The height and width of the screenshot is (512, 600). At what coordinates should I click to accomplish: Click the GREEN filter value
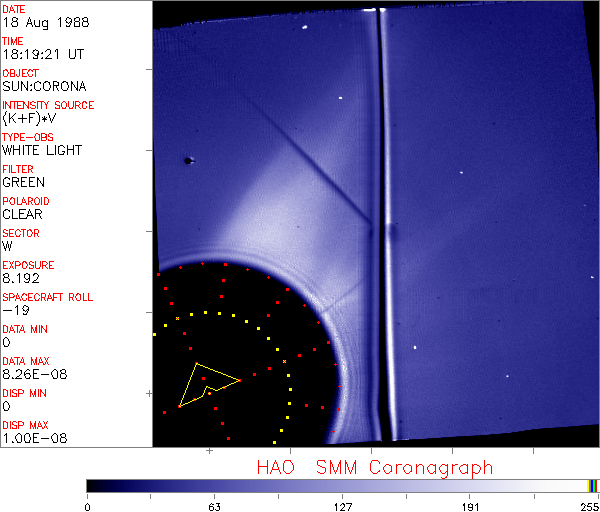(x=23, y=183)
